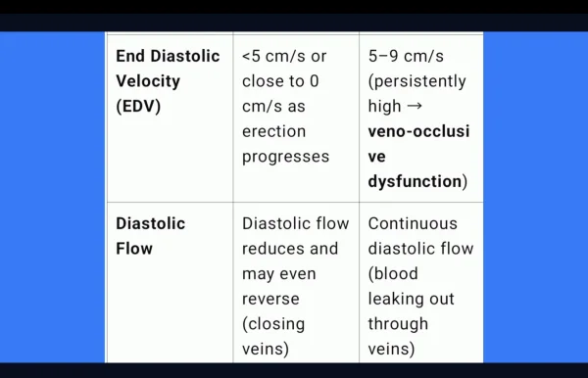588x378 pixels.
Task: Click the '5–9 cm/s (persistently high)' cell
Action: pos(421,118)
